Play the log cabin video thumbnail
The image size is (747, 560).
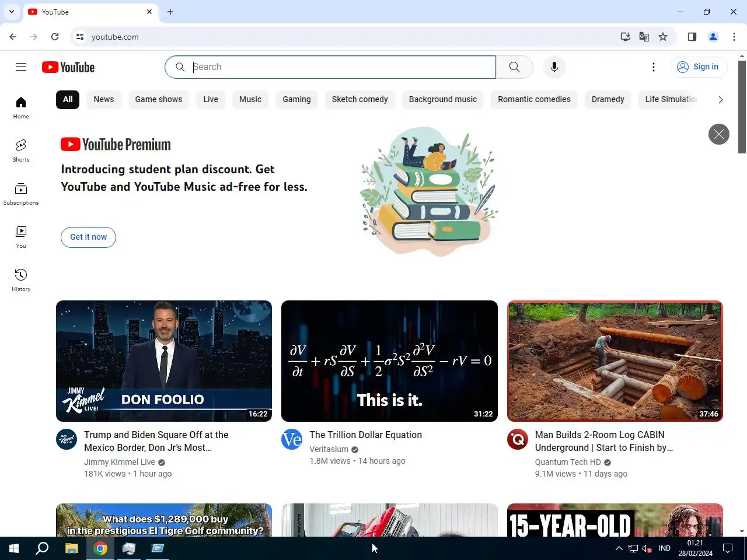[x=615, y=361]
